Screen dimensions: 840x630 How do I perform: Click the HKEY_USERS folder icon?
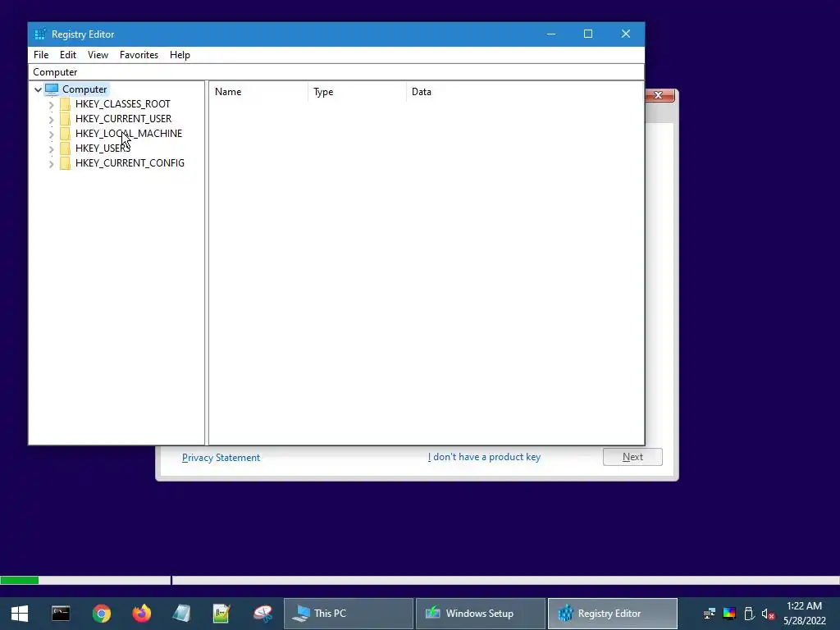[65, 148]
